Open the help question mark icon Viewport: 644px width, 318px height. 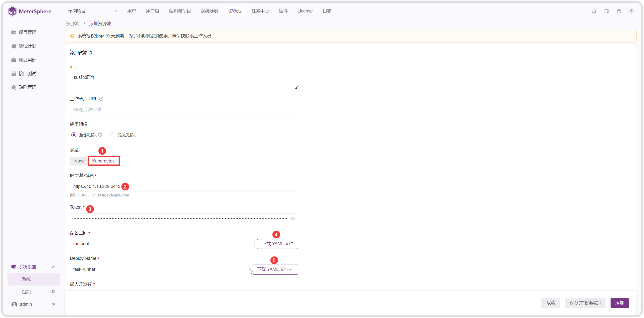619,11
